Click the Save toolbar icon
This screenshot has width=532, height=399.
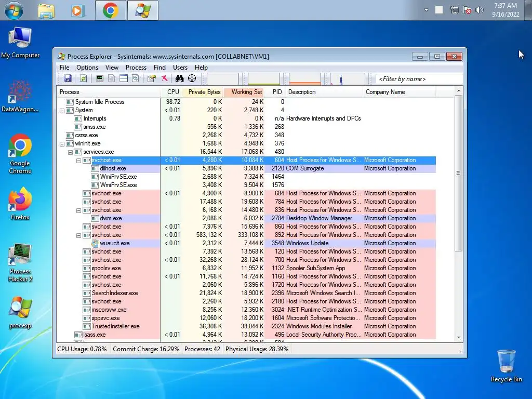(x=68, y=79)
